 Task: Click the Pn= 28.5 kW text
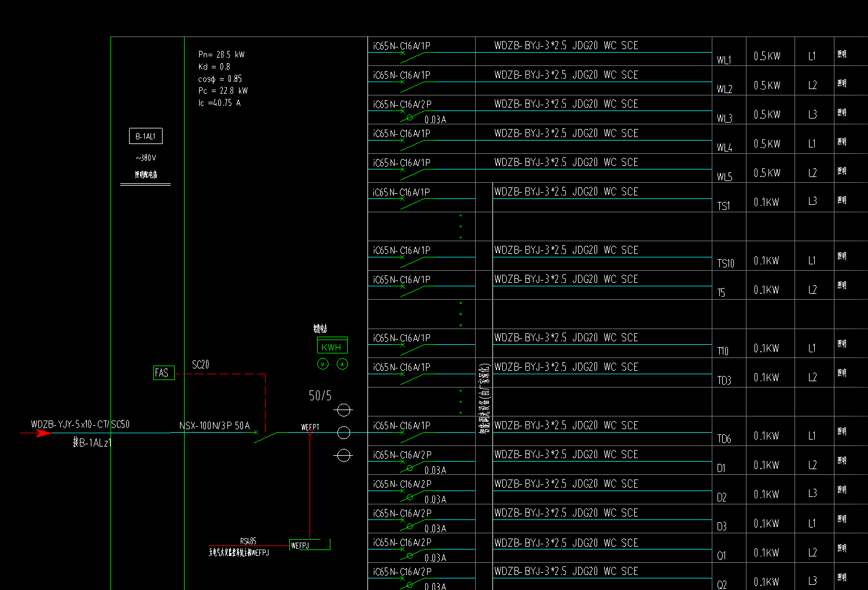[x=221, y=54]
